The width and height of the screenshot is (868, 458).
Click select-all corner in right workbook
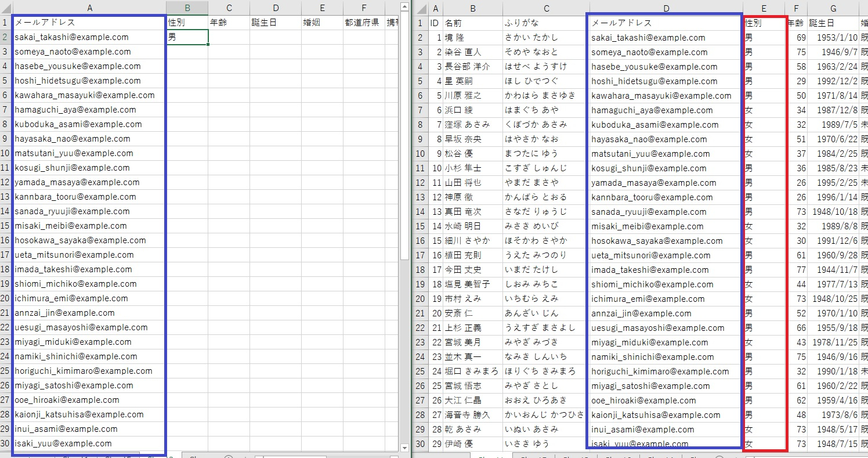click(420, 9)
